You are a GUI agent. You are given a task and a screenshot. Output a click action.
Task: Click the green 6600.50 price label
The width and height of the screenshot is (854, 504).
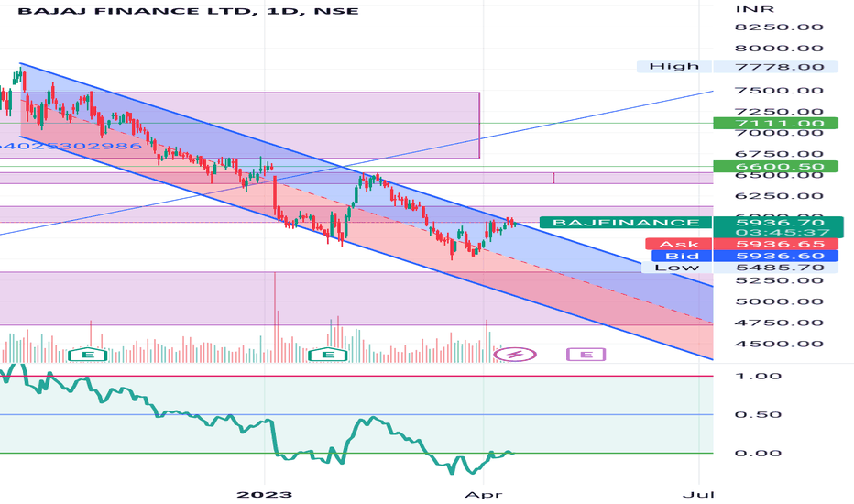coord(775,167)
